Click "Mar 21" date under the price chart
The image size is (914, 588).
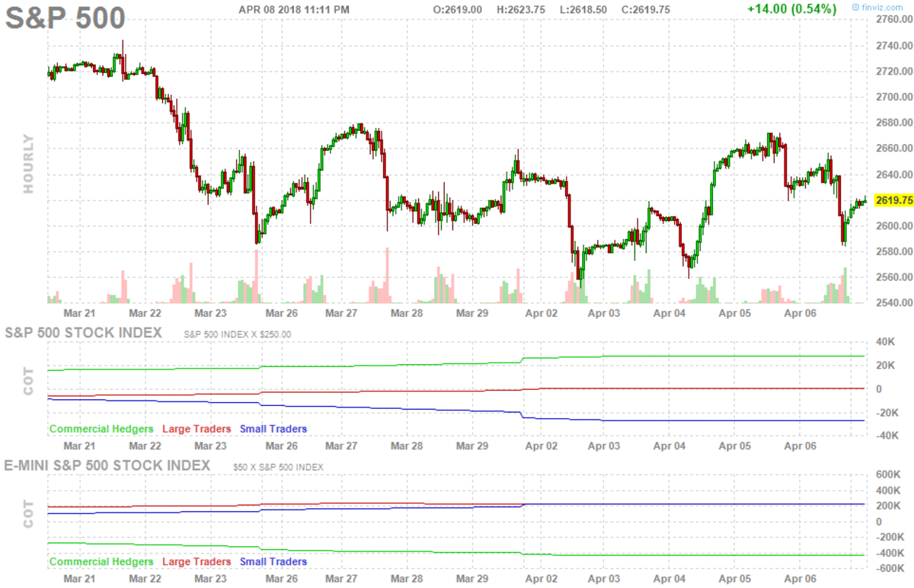(x=79, y=313)
